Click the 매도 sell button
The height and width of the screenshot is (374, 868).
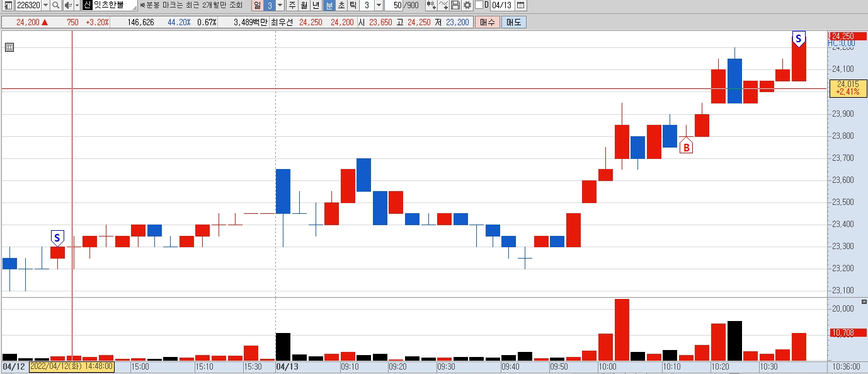pos(514,22)
